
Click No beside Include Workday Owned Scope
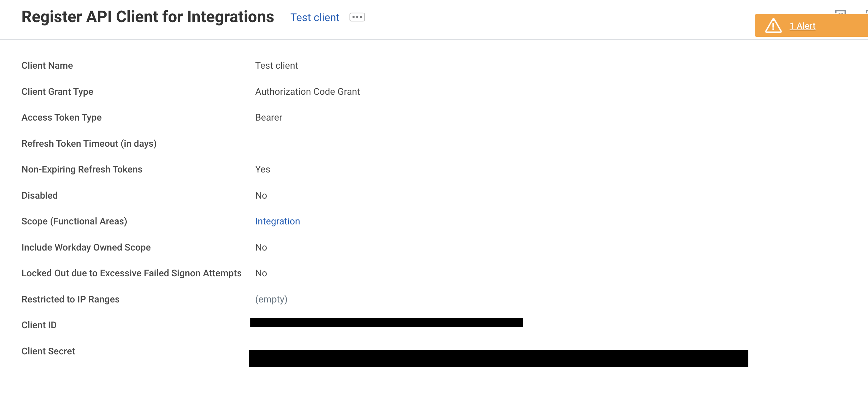coord(261,247)
